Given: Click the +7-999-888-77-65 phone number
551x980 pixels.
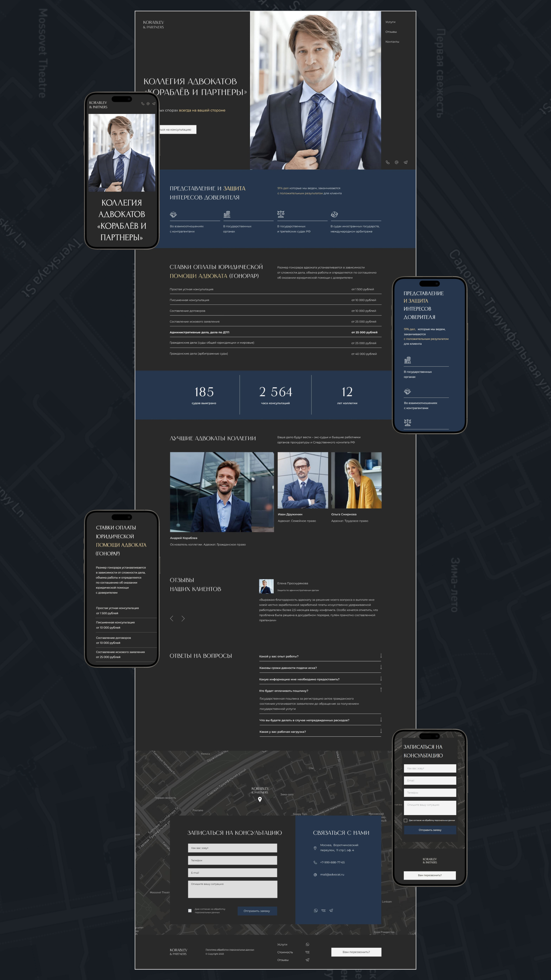Looking at the screenshot, I should point(332,862).
